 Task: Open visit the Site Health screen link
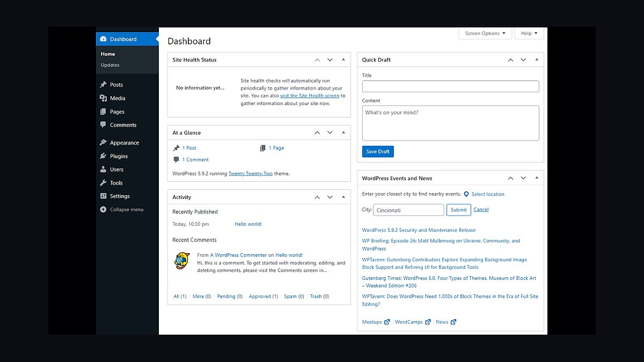pyautogui.click(x=310, y=95)
